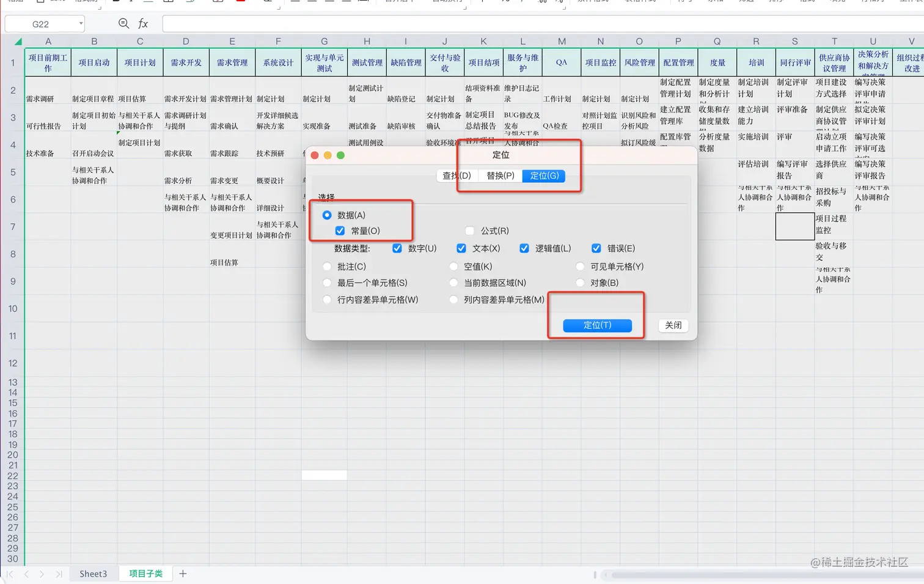924x584 pixels.
Task: Minimize the 定位 dialog with yellow button
Action: pos(328,155)
